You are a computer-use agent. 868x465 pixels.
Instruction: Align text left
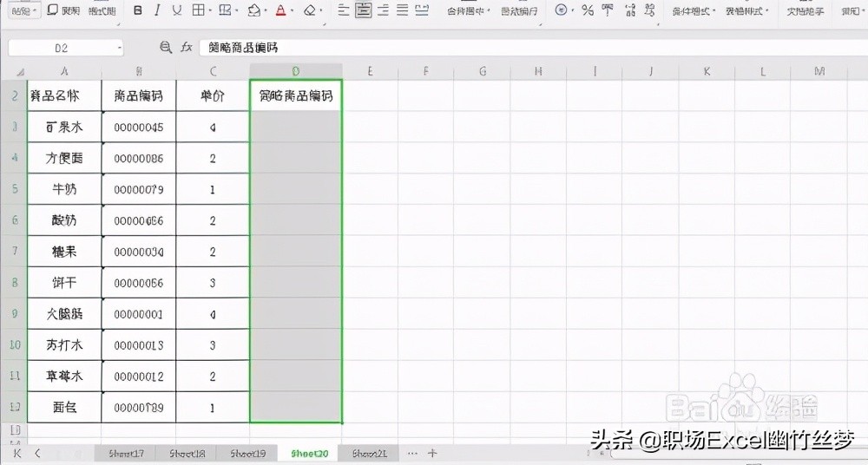343,10
